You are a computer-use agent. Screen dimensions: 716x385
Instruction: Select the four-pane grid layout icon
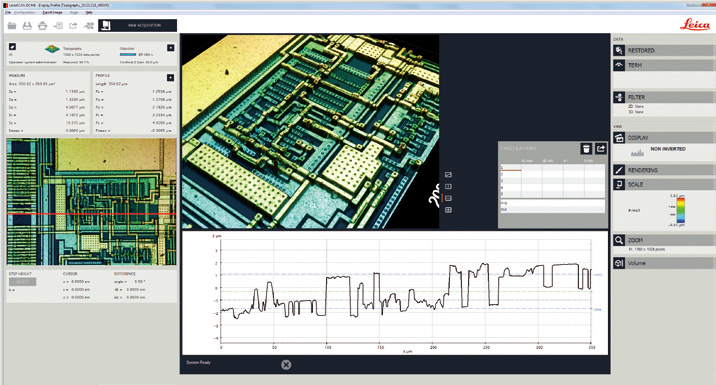448,210
